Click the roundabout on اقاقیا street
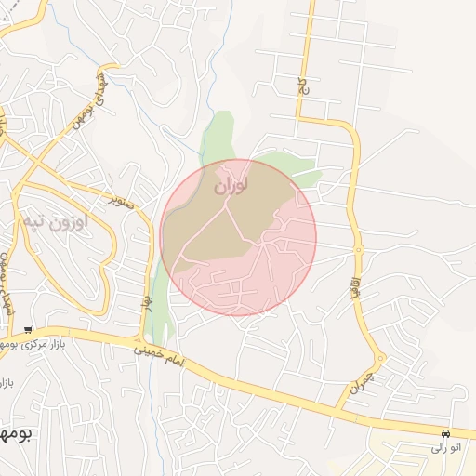Screen dimensions: 476x476 pyautogui.click(x=358, y=249)
